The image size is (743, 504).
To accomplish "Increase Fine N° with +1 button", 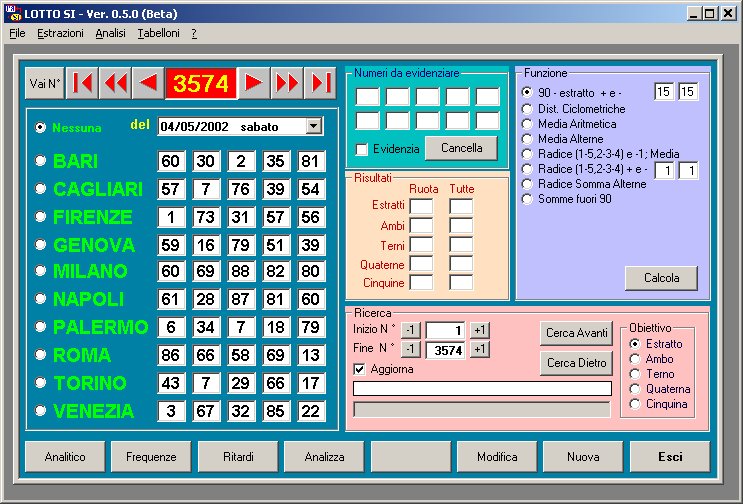I will click(x=480, y=349).
